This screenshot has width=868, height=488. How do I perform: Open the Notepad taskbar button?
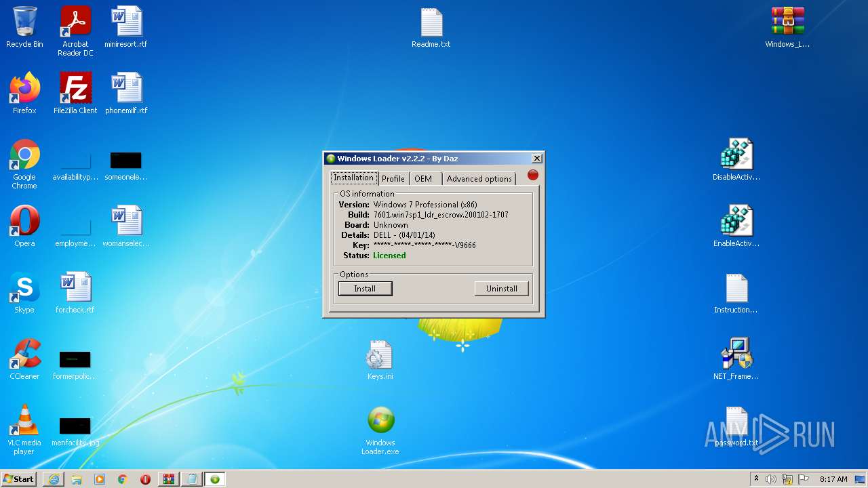tap(192, 479)
